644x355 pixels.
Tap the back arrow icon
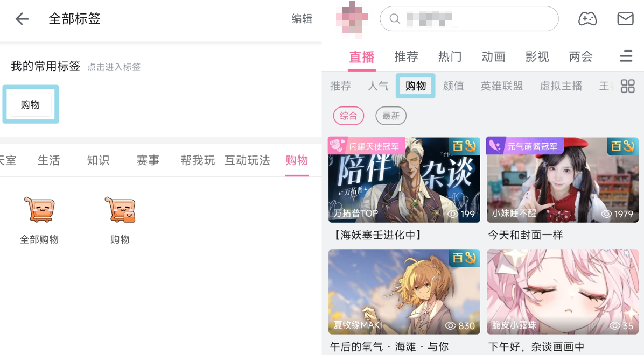(x=22, y=19)
